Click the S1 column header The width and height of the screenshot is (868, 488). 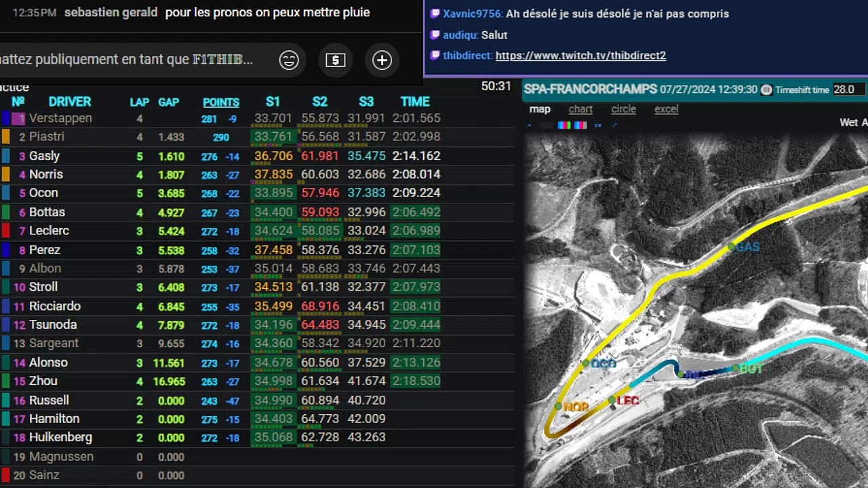pos(273,102)
